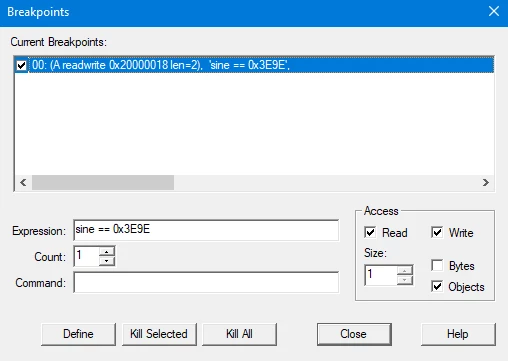Click the horizontal scrollbar thumb in the breakpoint list

103,182
